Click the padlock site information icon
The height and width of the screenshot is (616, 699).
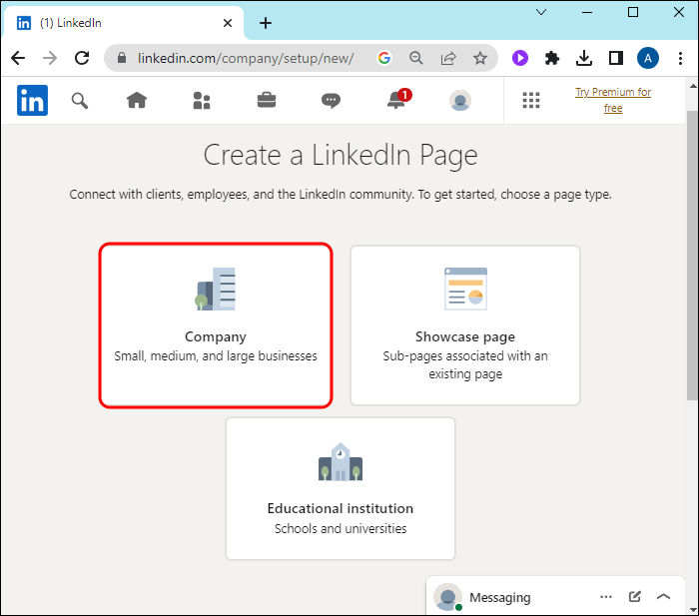click(122, 58)
